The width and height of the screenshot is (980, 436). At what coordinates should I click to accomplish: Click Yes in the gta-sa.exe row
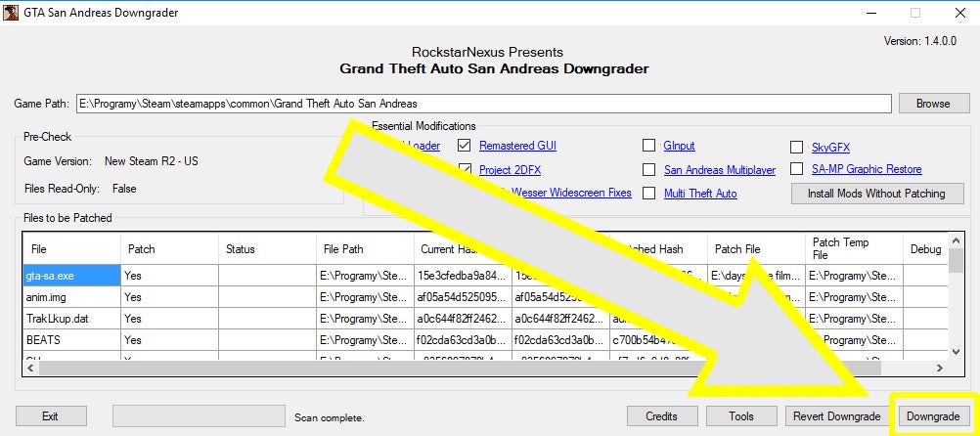pos(169,276)
